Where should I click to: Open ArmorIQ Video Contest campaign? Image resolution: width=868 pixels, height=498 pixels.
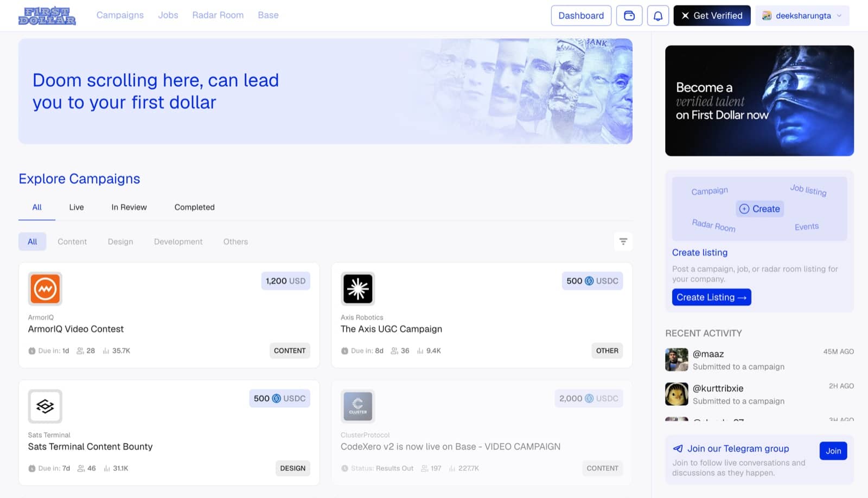76,329
